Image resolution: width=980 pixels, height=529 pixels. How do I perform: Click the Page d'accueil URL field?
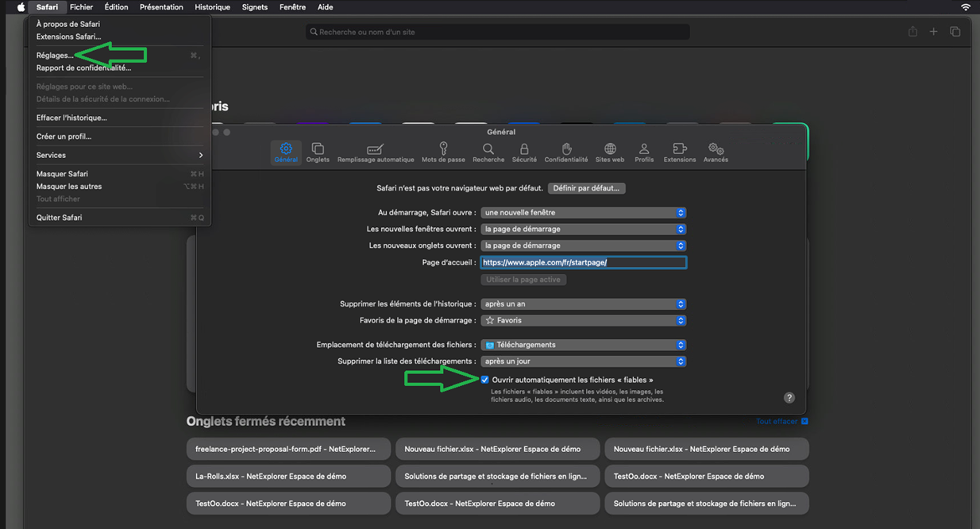pyautogui.click(x=584, y=262)
